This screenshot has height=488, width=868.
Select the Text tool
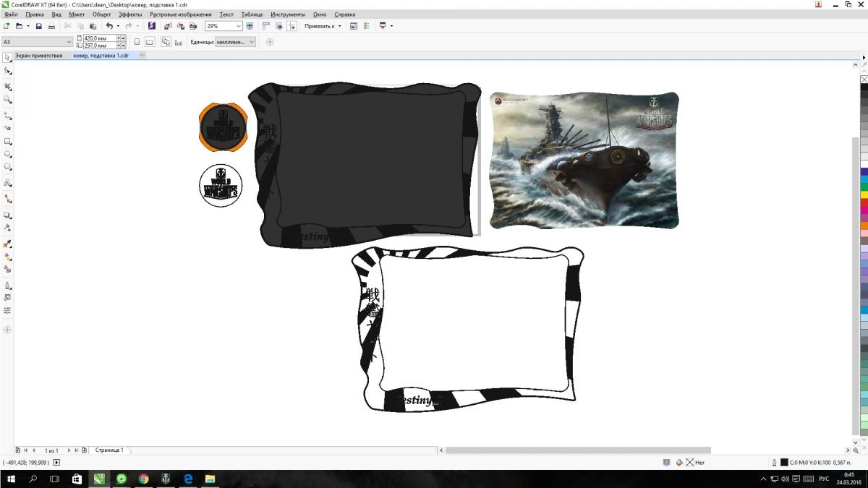click(7, 183)
